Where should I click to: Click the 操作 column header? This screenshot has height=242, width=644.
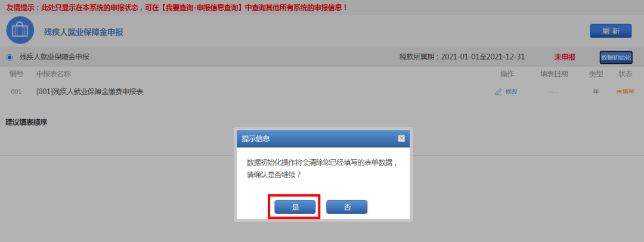pyautogui.click(x=507, y=74)
